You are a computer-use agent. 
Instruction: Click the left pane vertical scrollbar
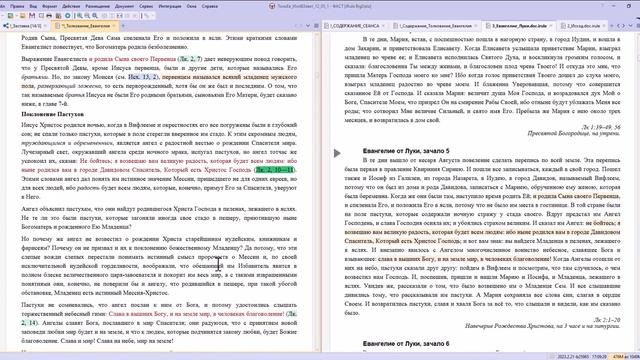tap(317, 192)
